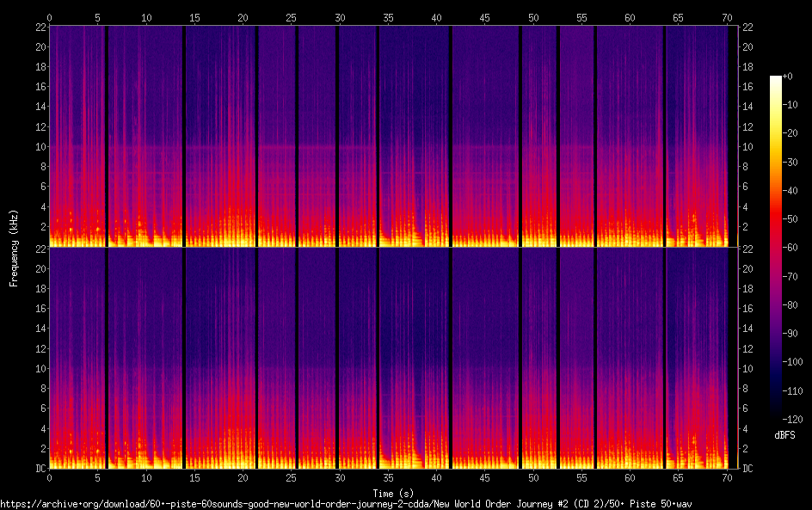The height and width of the screenshot is (510, 812).
Task: Click the "55" tick on the top time axis
Action: click(x=581, y=18)
